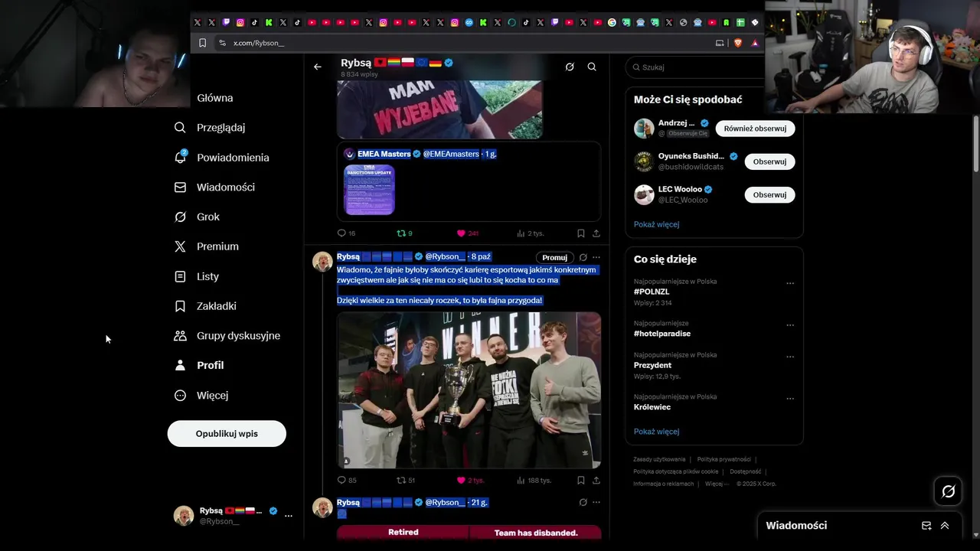Open more options on the 21 g. post
Viewport: 980px width, 551px height.
pos(596,502)
